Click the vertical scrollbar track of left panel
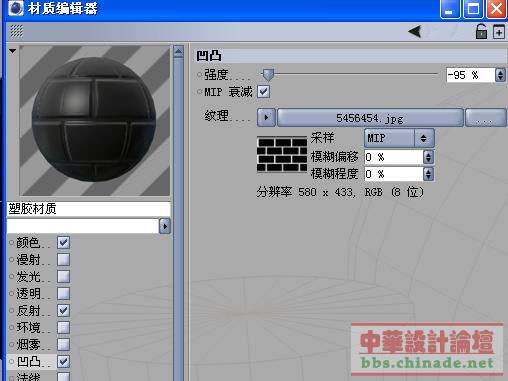The width and height of the screenshot is (508, 381). coord(178,220)
